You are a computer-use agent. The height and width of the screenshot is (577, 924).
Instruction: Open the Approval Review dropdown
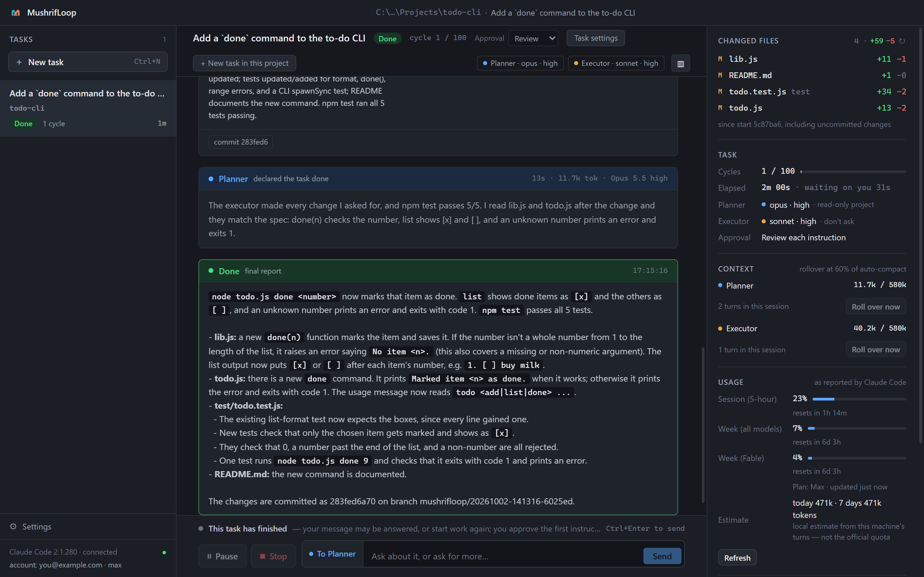533,38
